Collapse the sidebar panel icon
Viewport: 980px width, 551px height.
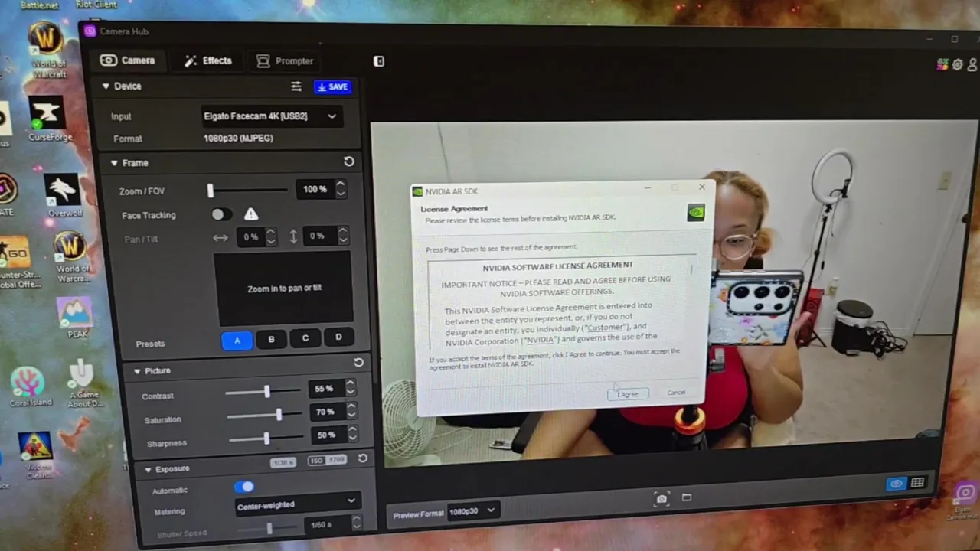[378, 61]
